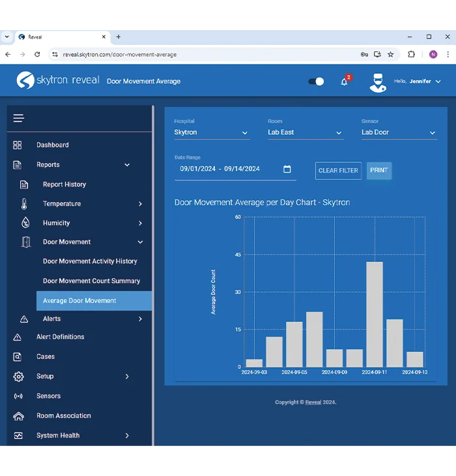Open the Hospital dropdown showing Skytron
The width and height of the screenshot is (456, 476).
coord(211,132)
